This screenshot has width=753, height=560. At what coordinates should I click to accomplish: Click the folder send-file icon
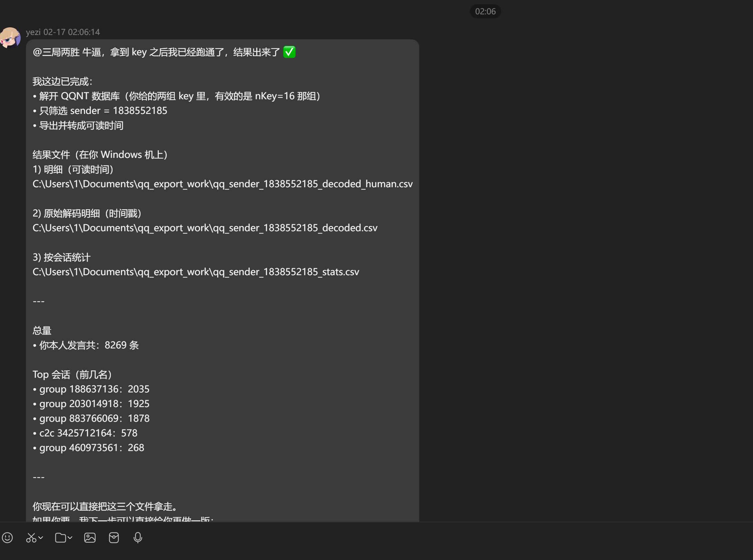pos(60,538)
